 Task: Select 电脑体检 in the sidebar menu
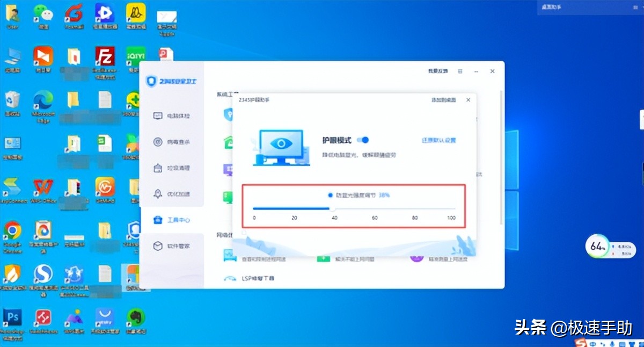[x=172, y=115]
